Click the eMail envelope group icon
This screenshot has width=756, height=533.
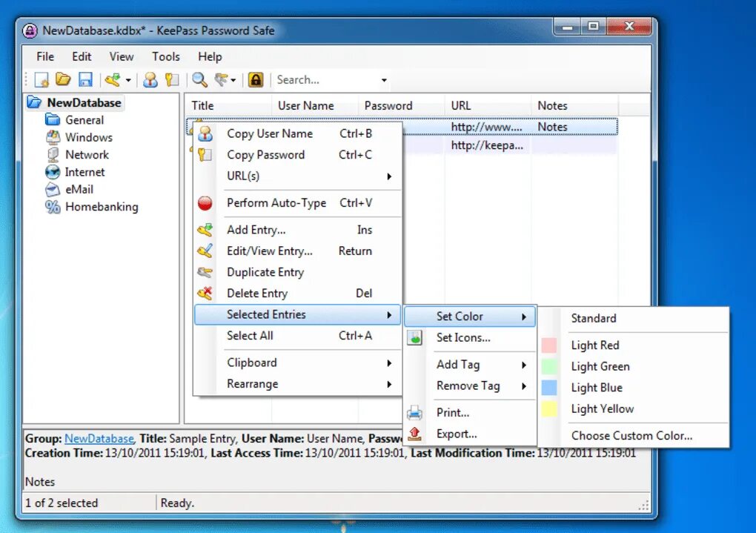[53, 190]
